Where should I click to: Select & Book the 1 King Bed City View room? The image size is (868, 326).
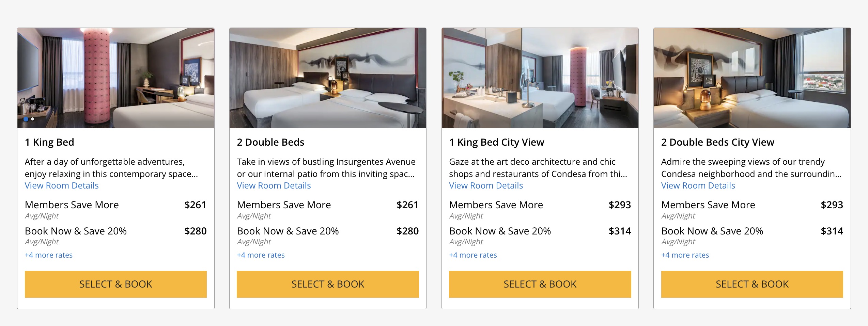point(540,284)
